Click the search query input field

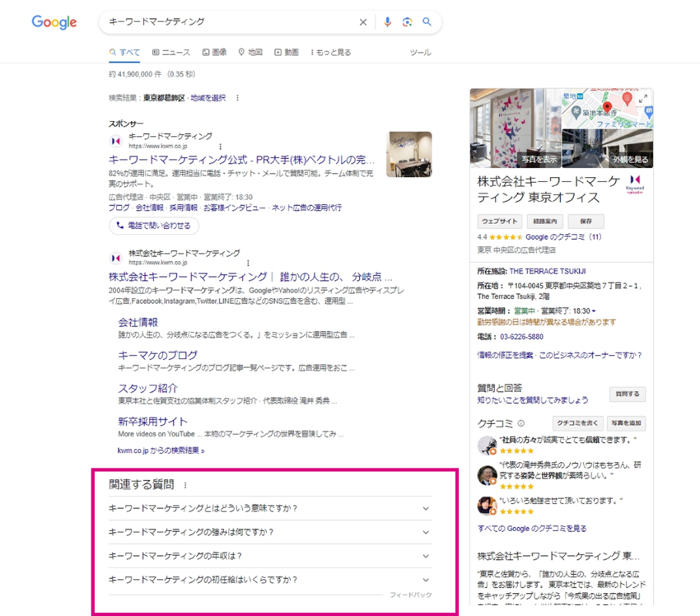pos(230,21)
